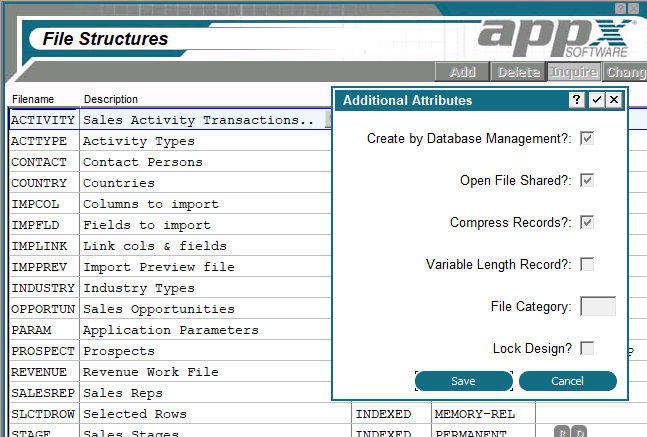
Task: Select Columns to import description
Action: coord(205,204)
